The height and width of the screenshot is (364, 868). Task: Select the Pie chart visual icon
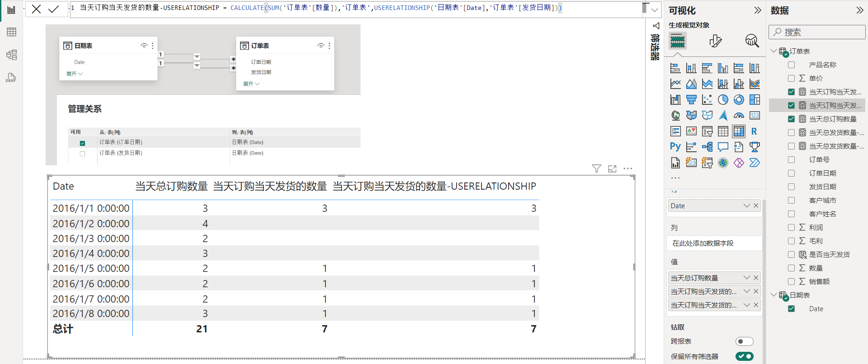click(723, 100)
